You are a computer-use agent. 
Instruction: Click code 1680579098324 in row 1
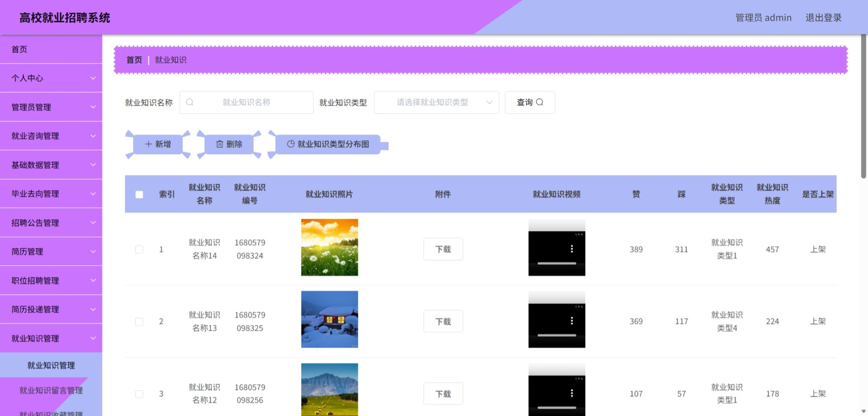250,249
